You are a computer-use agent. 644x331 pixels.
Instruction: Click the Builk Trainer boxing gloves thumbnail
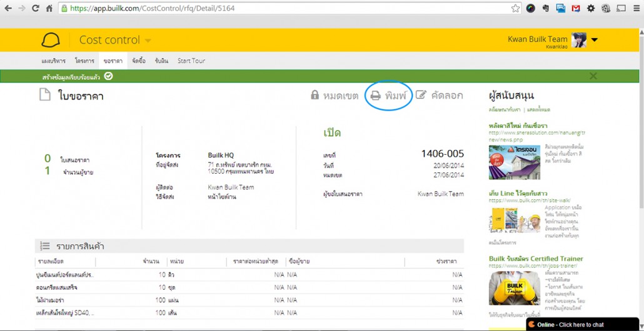pos(514,287)
